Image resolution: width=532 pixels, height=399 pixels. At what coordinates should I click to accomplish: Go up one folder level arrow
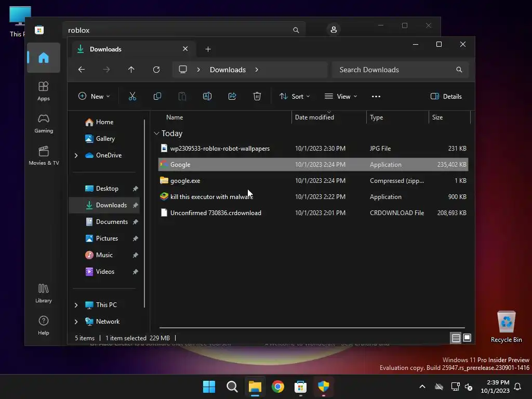click(131, 70)
